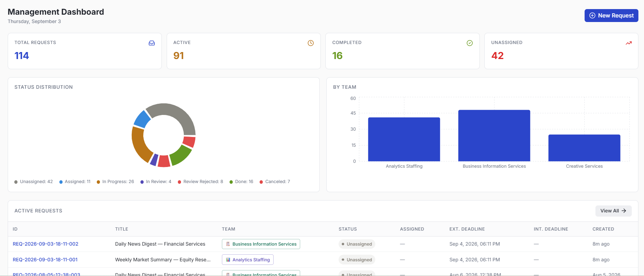Image resolution: width=644 pixels, height=276 pixels.
Task: Click the Business Information Services team tag in first row
Action: tap(261, 244)
